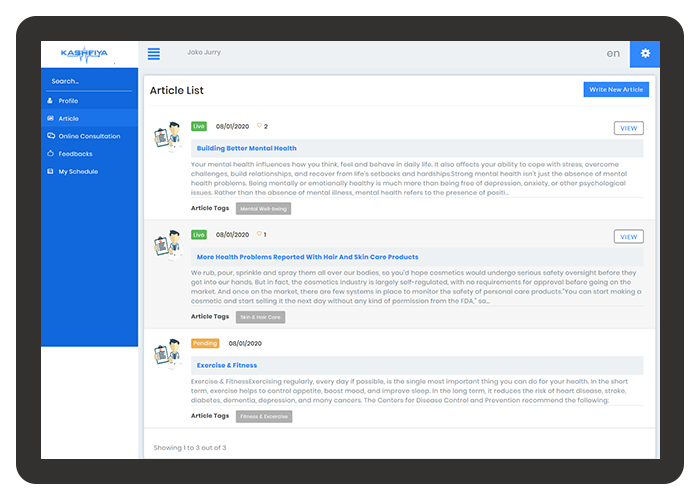Focus the Search field in sidebar
The height and width of the screenshot is (500, 700).
click(89, 81)
